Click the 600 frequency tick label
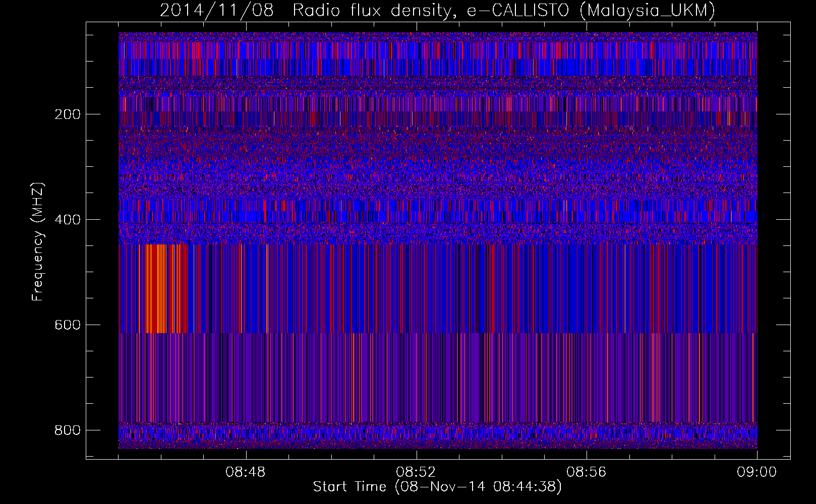This screenshot has height=504, width=816. tap(67, 325)
